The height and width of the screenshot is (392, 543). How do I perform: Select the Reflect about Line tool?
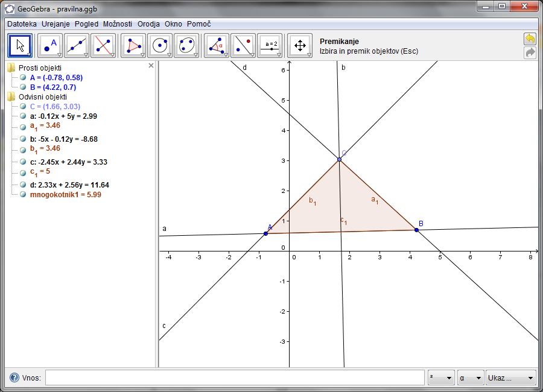243,45
